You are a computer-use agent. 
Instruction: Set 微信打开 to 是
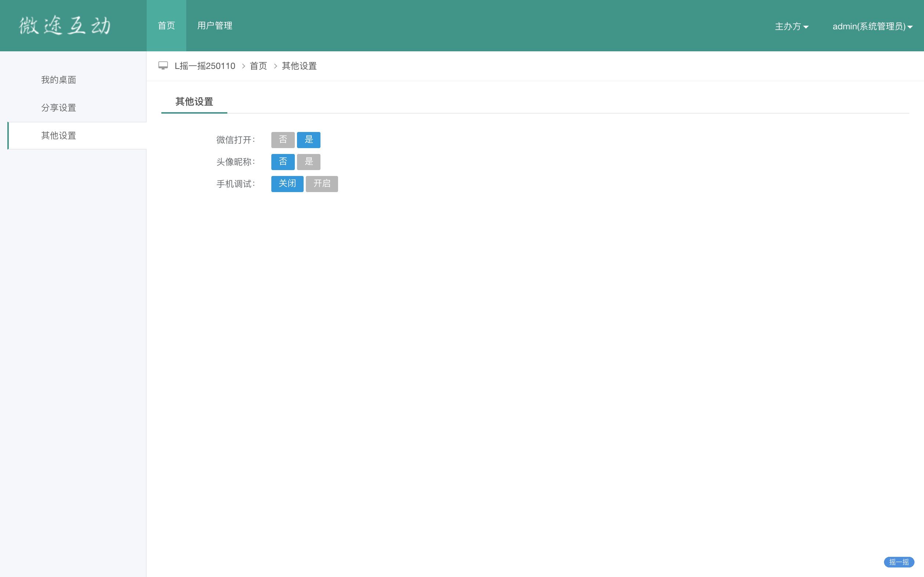[x=309, y=140]
